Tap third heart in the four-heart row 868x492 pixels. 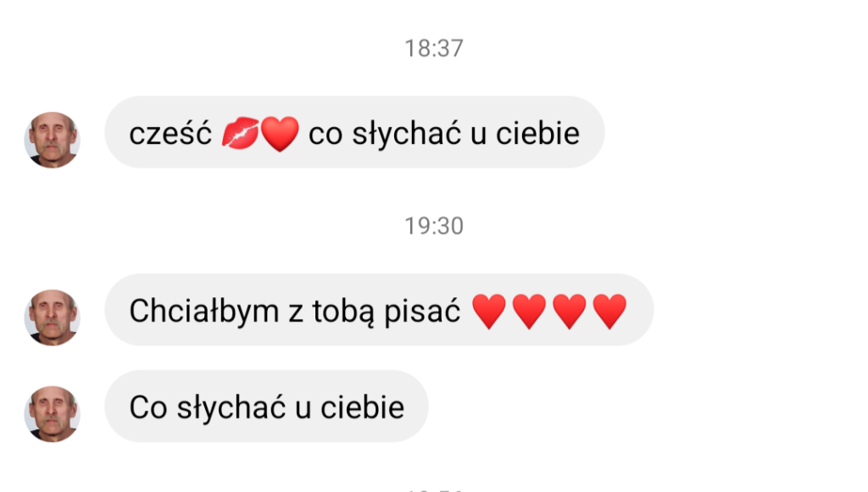(569, 312)
